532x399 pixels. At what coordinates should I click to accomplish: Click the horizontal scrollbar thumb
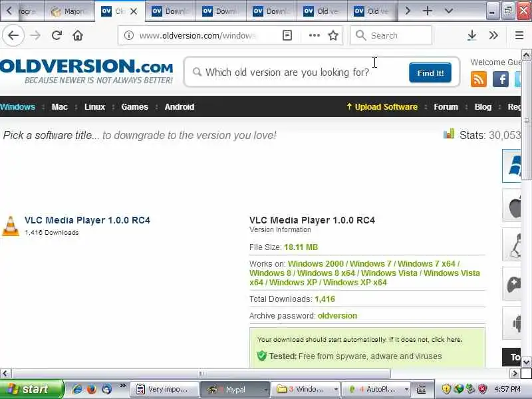[201, 374]
